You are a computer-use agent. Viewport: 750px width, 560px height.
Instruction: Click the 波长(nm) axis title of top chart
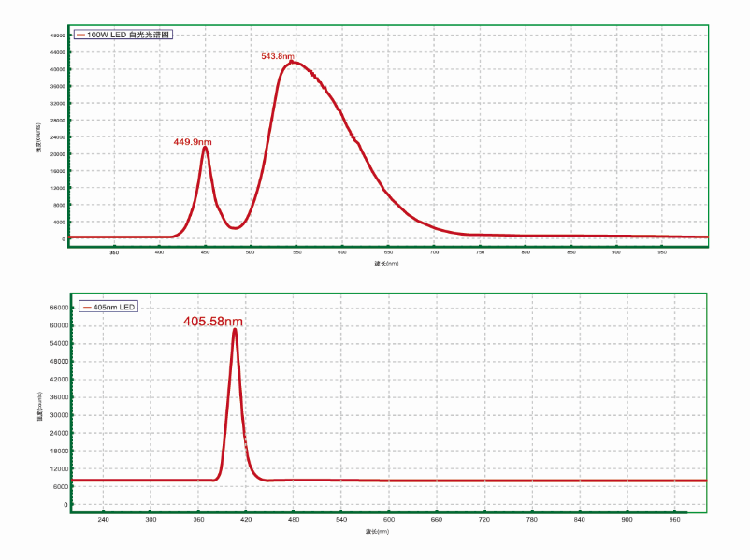point(386,264)
